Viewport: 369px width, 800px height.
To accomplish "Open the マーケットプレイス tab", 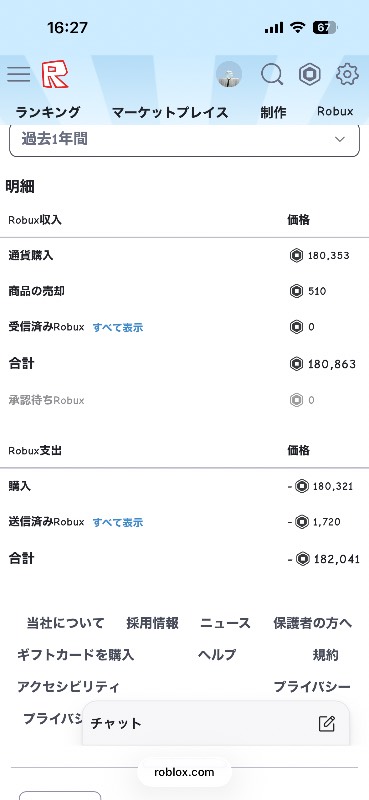I will click(170, 112).
